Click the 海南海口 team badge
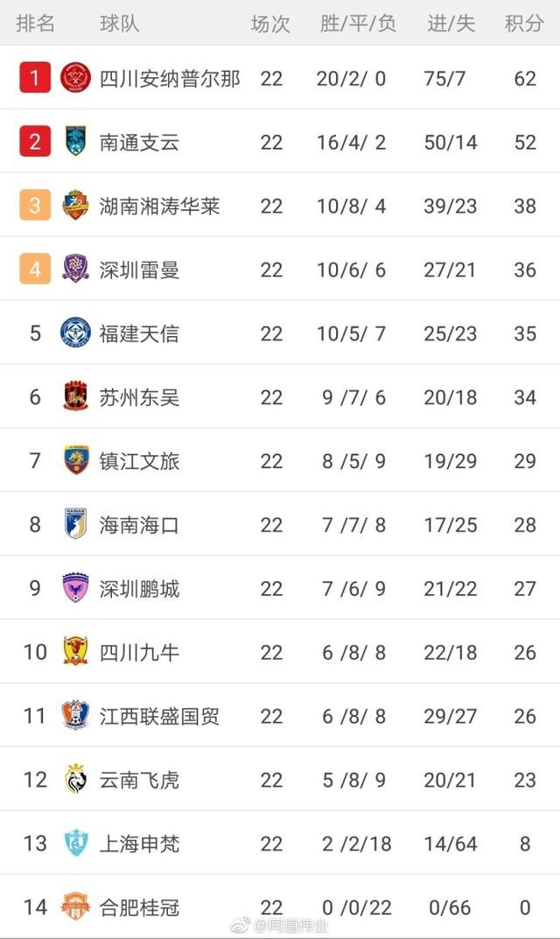The height and width of the screenshot is (939, 560). pyautogui.click(x=76, y=524)
